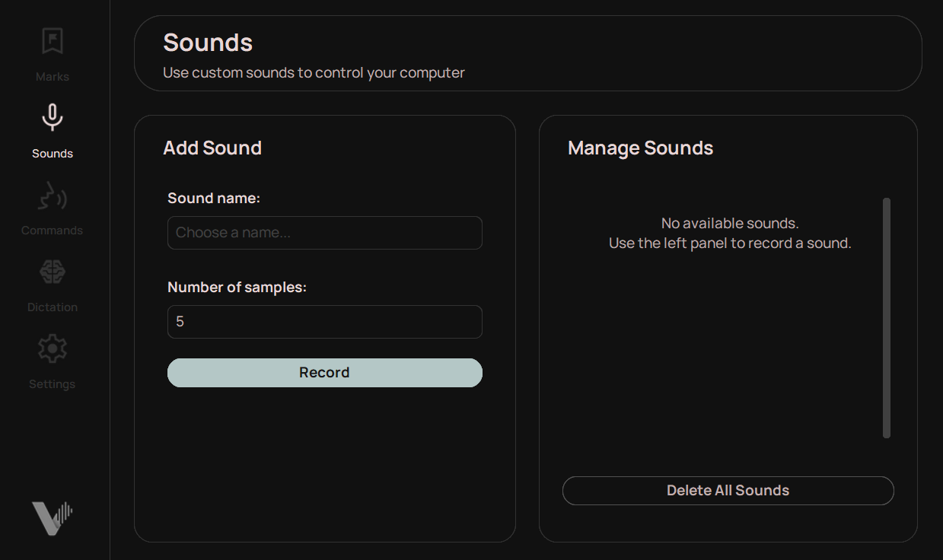The height and width of the screenshot is (560, 943).
Task: Open Settings from the sidebar label
Action: 51,383
